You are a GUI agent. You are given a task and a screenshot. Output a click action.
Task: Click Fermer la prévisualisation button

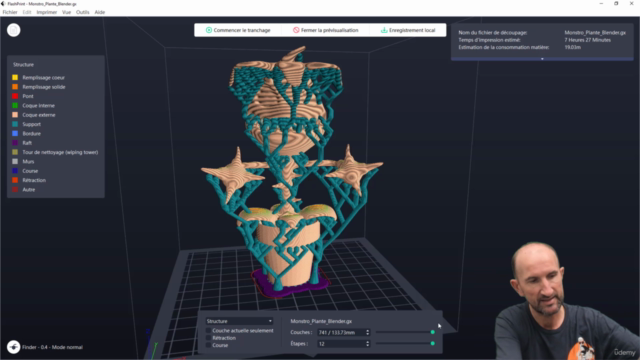click(x=325, y=30)
